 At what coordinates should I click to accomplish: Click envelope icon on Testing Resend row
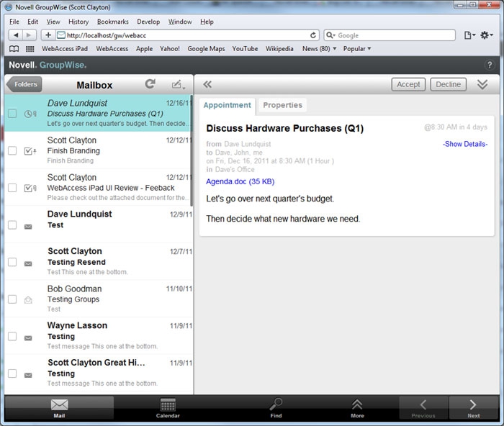[x=28, y=264]
